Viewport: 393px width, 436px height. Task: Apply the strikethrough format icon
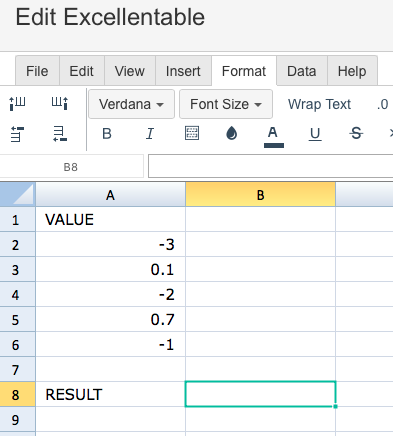click(356, 133)
